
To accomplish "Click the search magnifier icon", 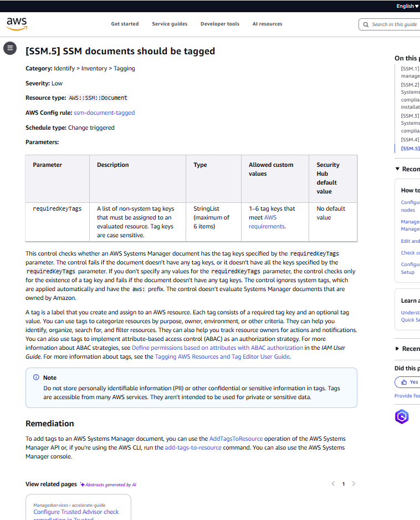I will [x=366, y=24].
